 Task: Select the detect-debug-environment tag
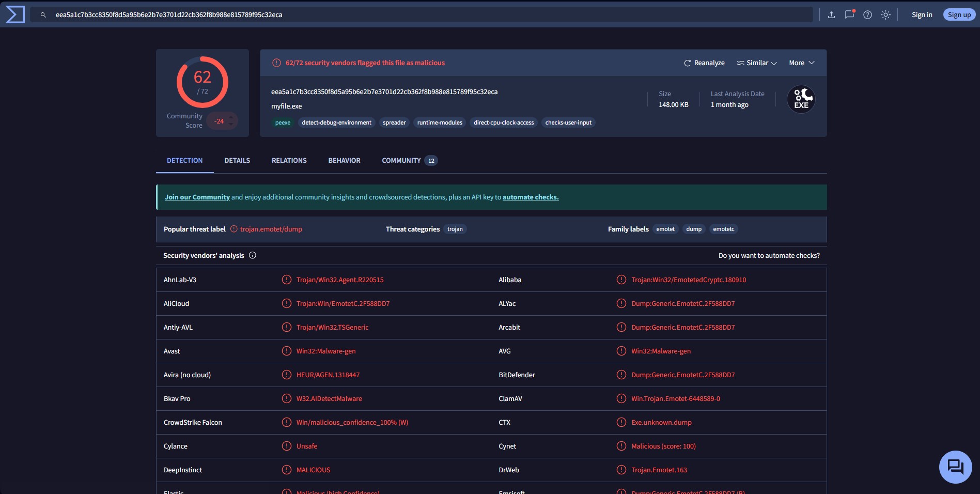336,123
